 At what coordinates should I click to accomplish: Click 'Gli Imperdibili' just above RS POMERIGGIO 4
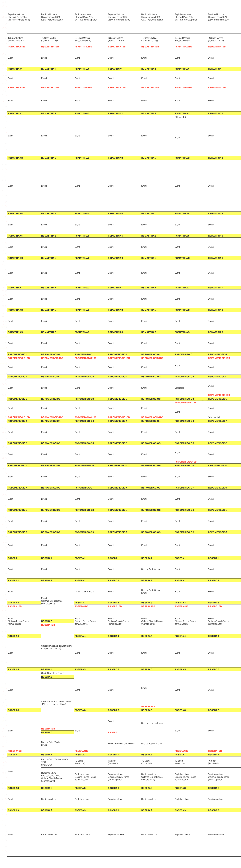click(x=214, y=417)
